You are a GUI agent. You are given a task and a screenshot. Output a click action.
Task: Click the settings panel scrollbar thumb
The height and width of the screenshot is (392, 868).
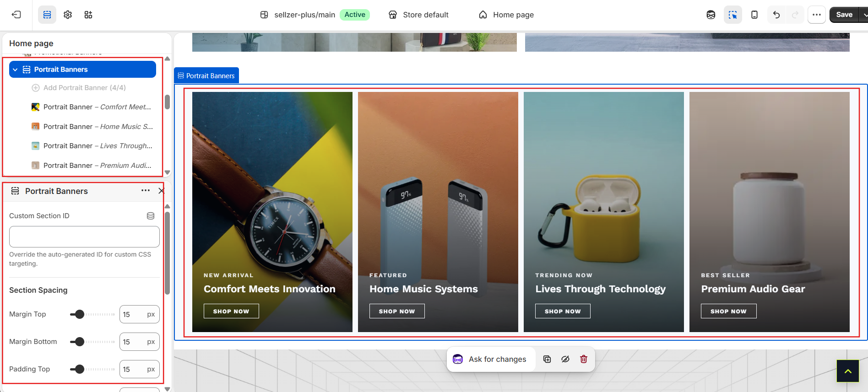coord(168,253)
